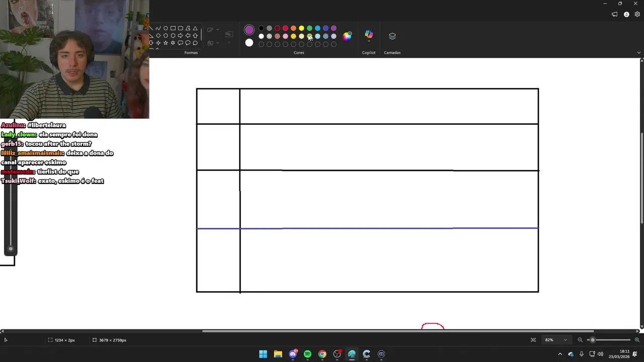Click the vertical canvas scrollbar
644x362 pixels.
[641, 177]
